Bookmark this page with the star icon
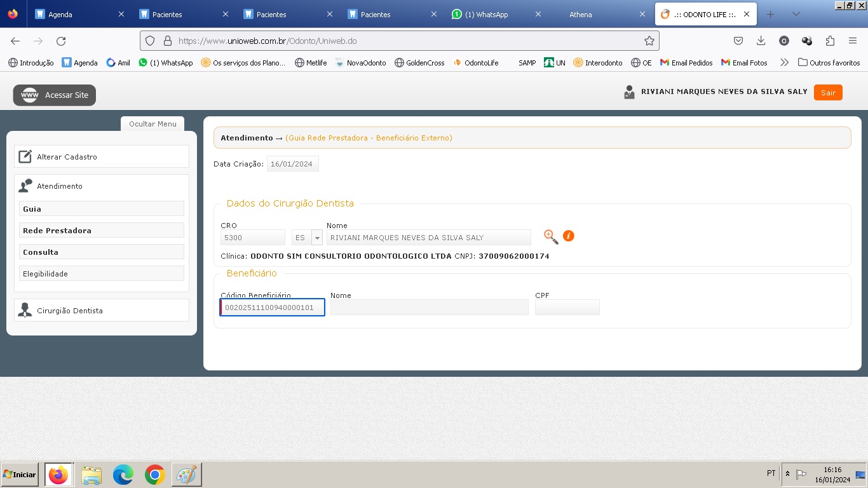 (x=649, y=41)
